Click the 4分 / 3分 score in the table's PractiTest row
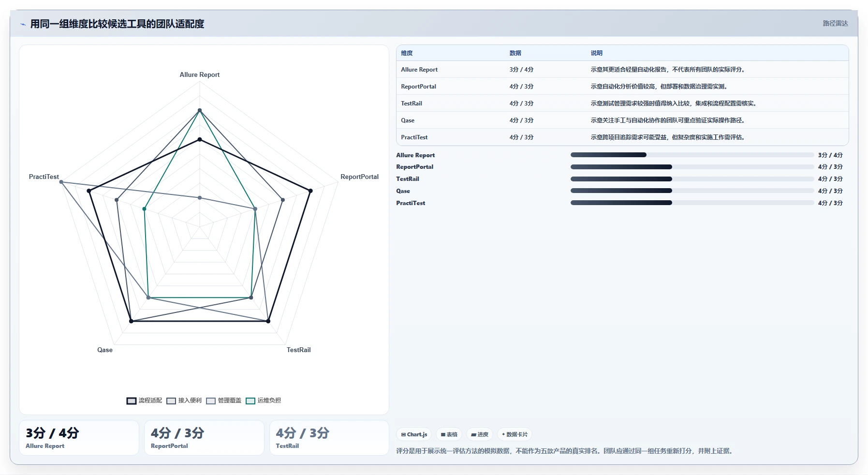Screen dimensions: 868x475 tap(521, 137)
